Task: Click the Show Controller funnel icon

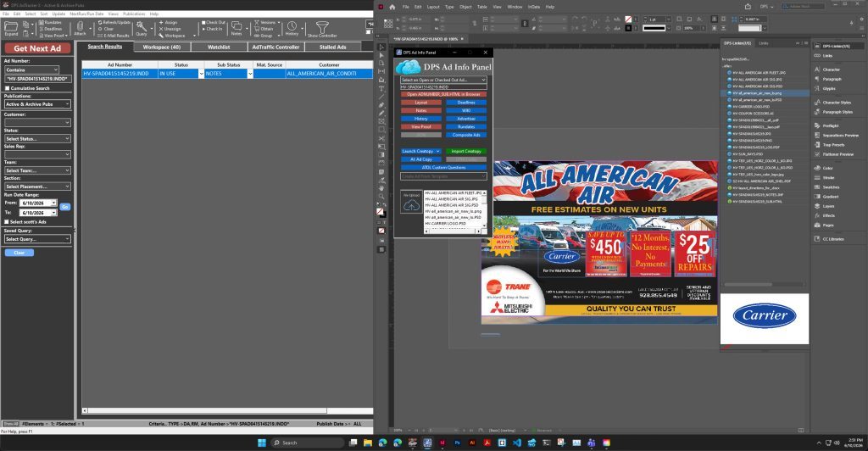Action: coord(322,26)
